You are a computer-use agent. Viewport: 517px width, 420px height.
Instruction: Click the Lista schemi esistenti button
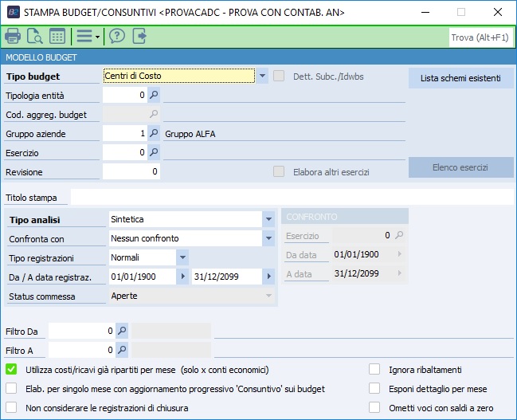point(460,78)
